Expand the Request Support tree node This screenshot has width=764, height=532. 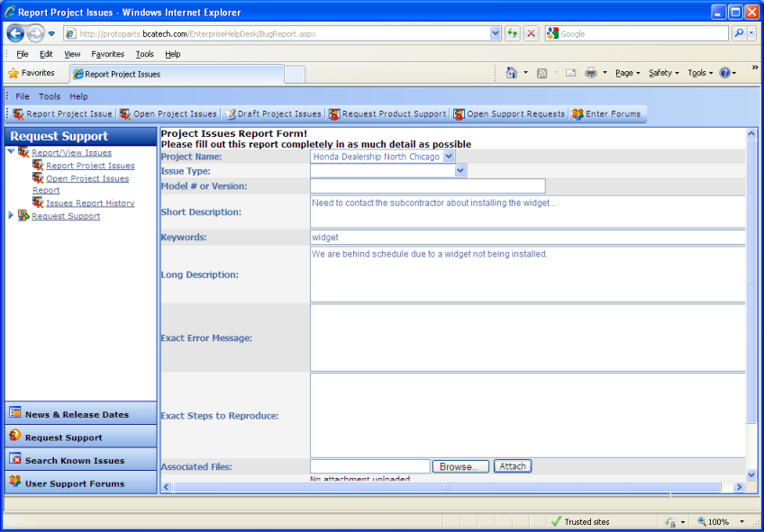11,215
